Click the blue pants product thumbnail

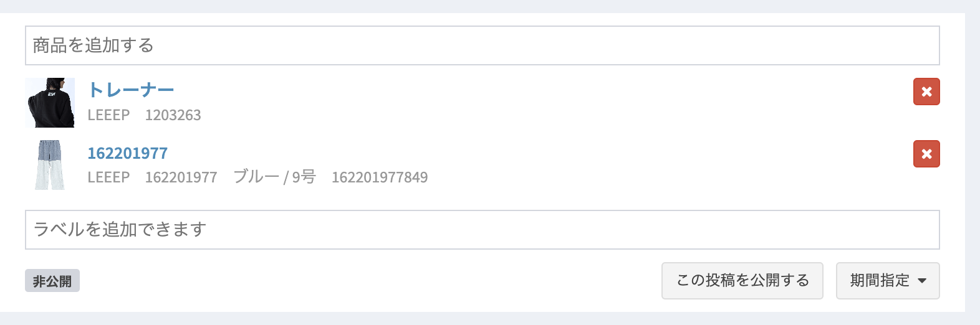tap(50, 165)
